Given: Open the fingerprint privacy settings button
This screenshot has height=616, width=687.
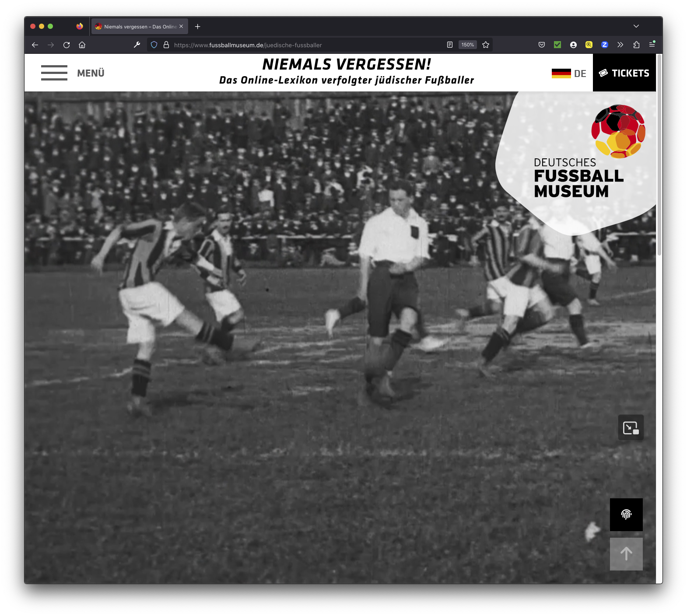Looking at the screenshot, I should (626, 514).
